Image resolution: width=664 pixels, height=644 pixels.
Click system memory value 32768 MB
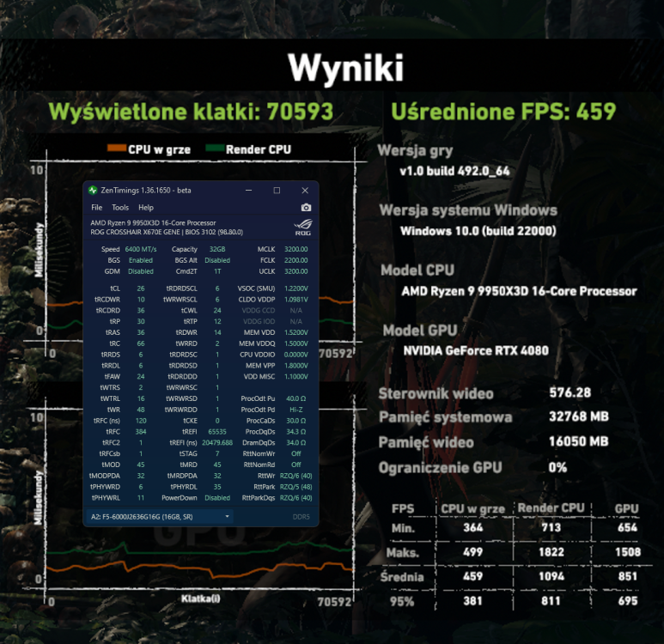[x=579, y=416]
